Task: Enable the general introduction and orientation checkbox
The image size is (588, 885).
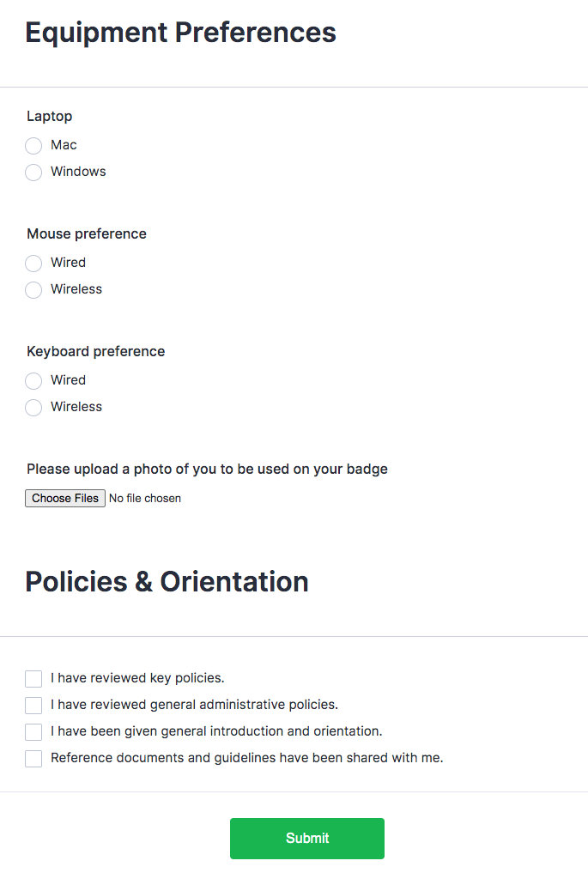Action: (x=33, y=732)
